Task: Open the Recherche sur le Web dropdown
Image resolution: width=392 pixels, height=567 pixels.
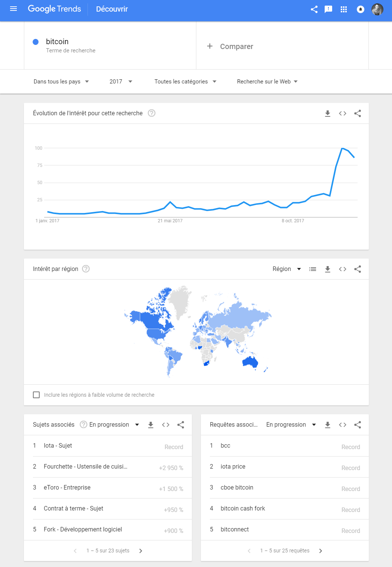Action: point(267,82)
